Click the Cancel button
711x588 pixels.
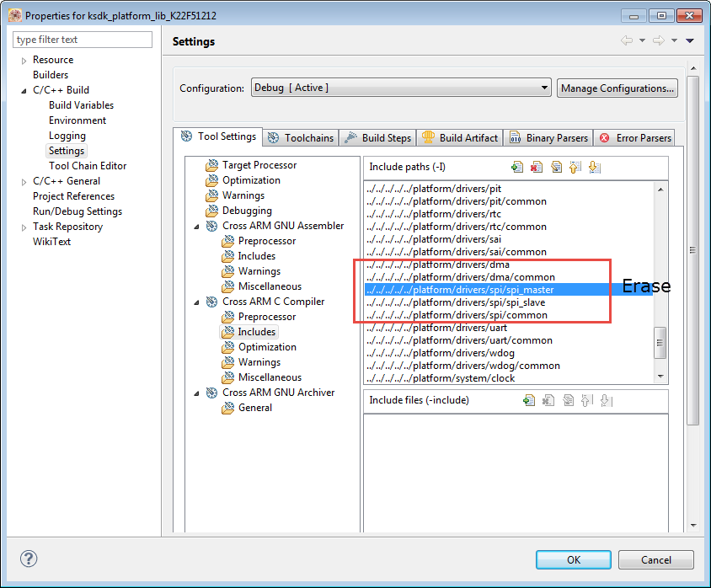pos(655,560)
